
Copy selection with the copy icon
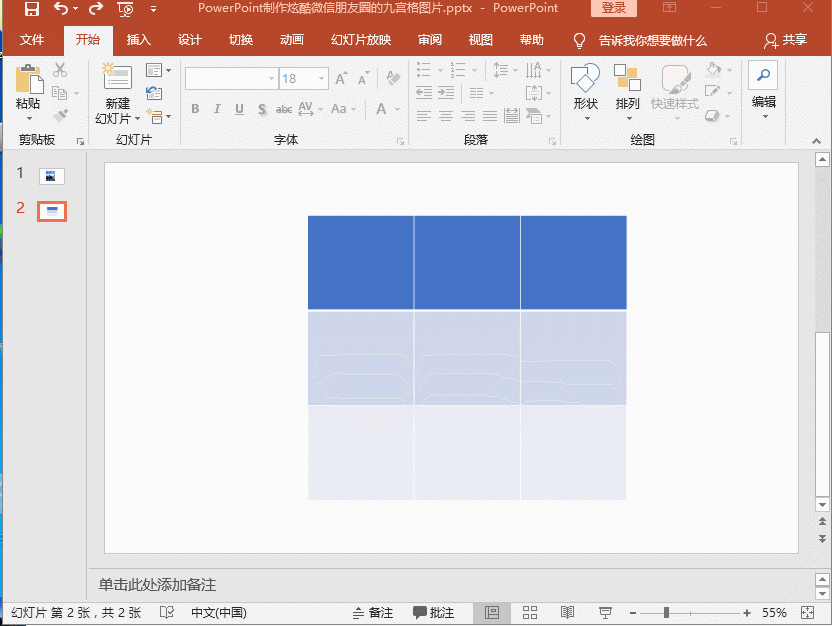pyautogui.click(x=59, y=93)
